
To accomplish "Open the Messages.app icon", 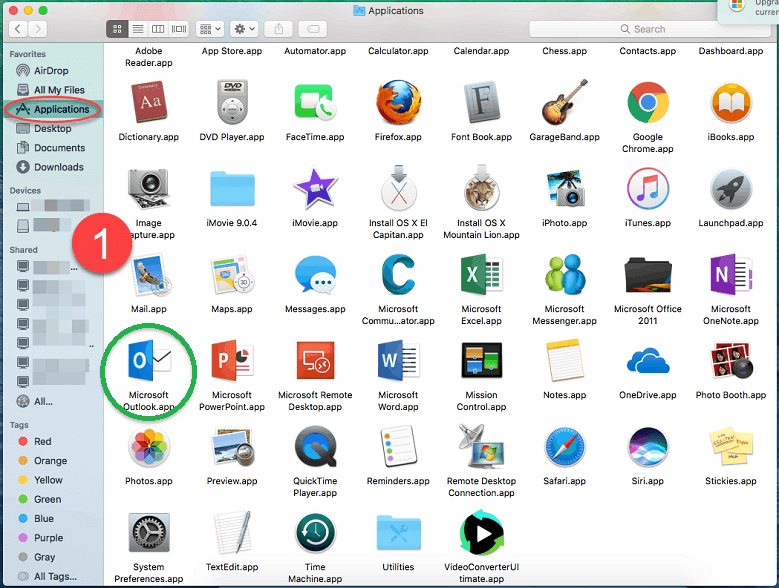I will (315, 274).
